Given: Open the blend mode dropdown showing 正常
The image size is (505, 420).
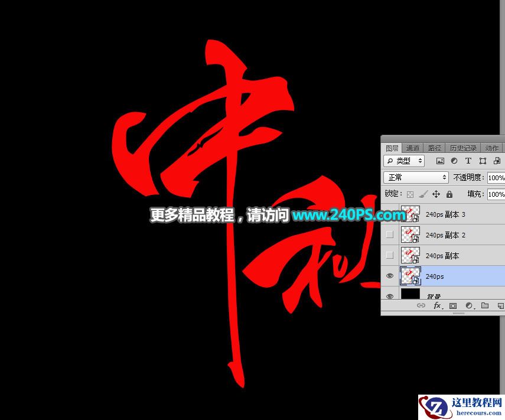Looking at the screenshot, I should (416, 177).
